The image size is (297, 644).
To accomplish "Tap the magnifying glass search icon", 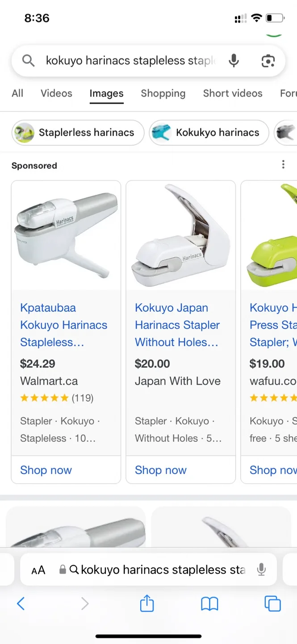I will tap(28, 60).
